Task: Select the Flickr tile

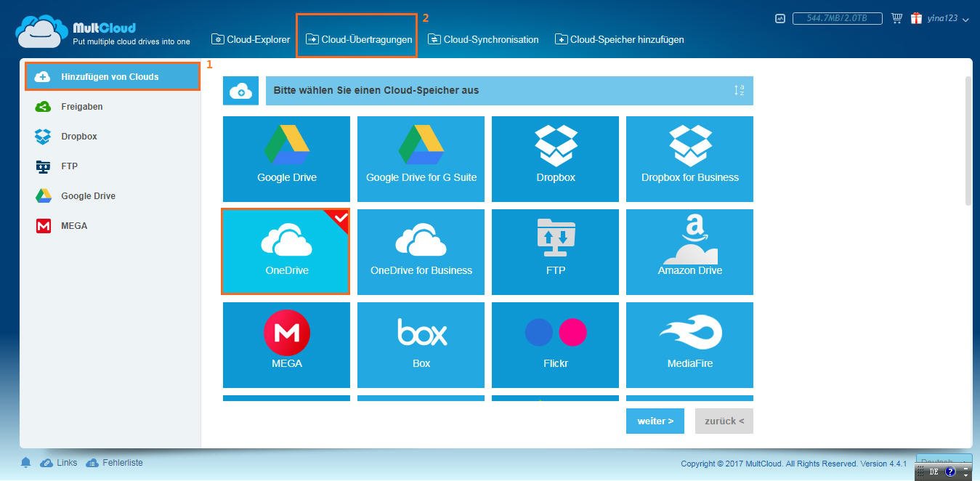Action: click(555, 345)
